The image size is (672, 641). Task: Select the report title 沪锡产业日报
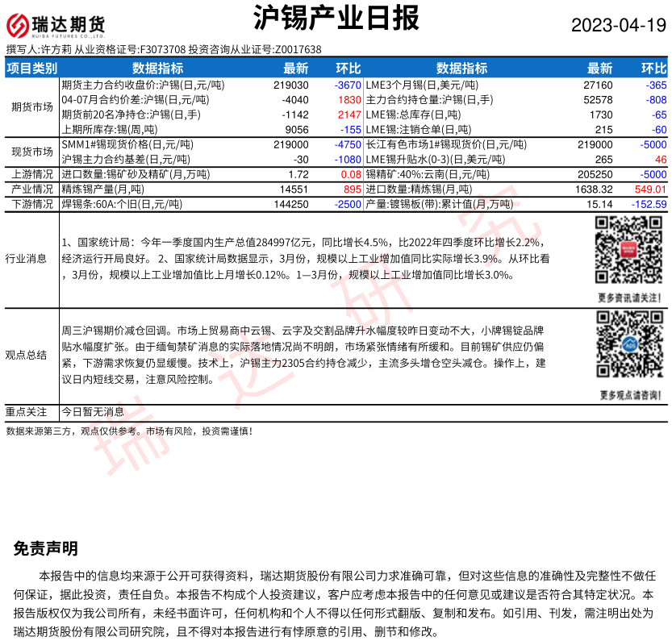click(x=336, y=18)
